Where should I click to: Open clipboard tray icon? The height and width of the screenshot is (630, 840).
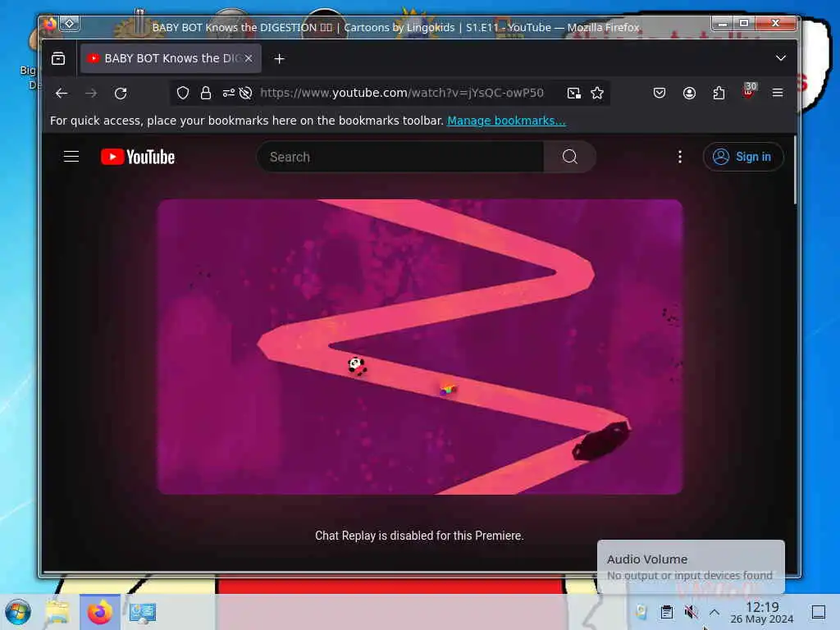[x=666, y=612]
